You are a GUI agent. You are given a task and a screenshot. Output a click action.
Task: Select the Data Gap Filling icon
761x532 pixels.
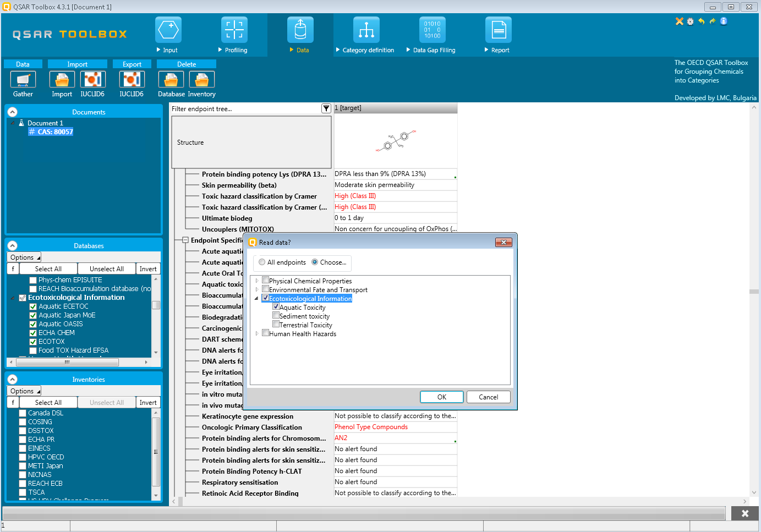[432, 30]
